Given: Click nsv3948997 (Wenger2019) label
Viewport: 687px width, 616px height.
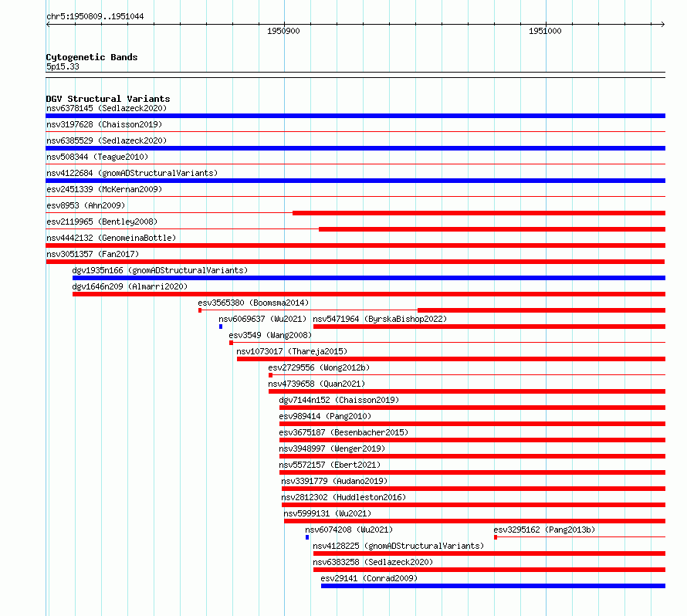Looking at the screenshot, I should click(332, 448).
